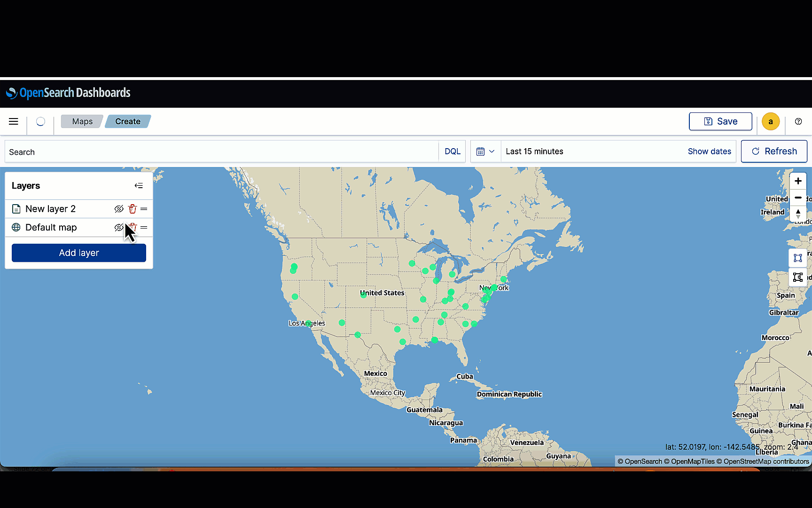812x508 pixels.
Task: Hide the New layer 2 layer
Action: (x=119, y=209)
